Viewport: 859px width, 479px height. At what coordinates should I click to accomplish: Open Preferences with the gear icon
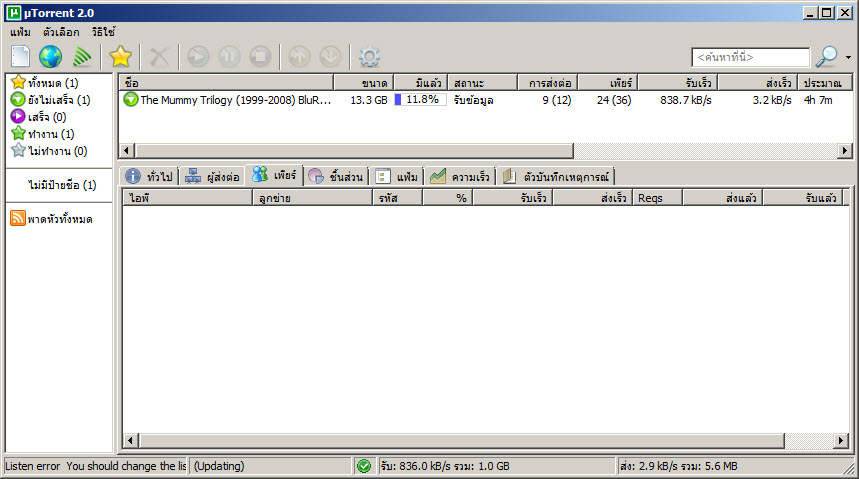369,57
